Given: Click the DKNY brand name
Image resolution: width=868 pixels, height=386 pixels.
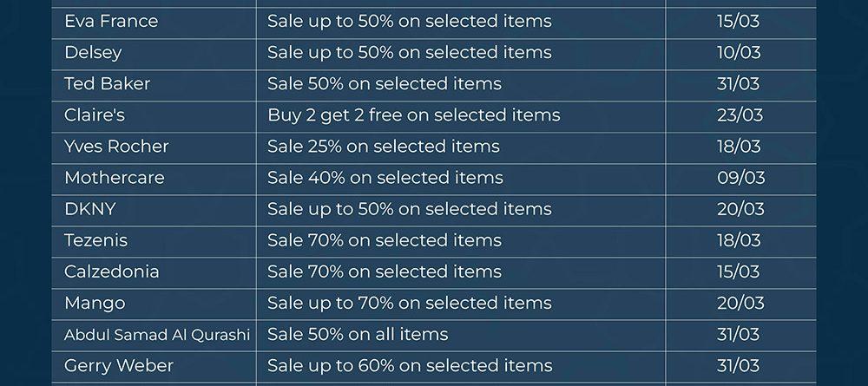Looking at the screenshot, I should coord(89,209).
